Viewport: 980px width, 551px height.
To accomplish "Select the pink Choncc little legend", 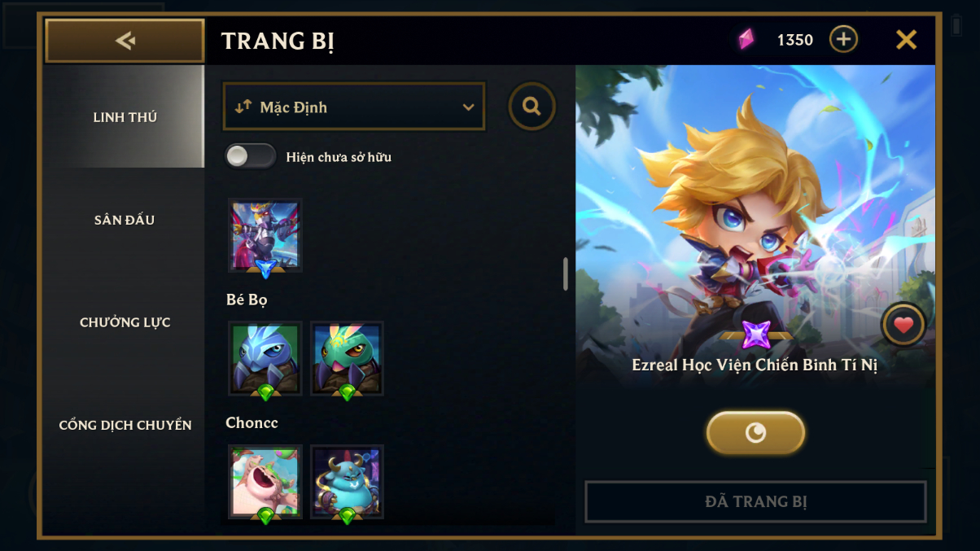I will (265, 482).
